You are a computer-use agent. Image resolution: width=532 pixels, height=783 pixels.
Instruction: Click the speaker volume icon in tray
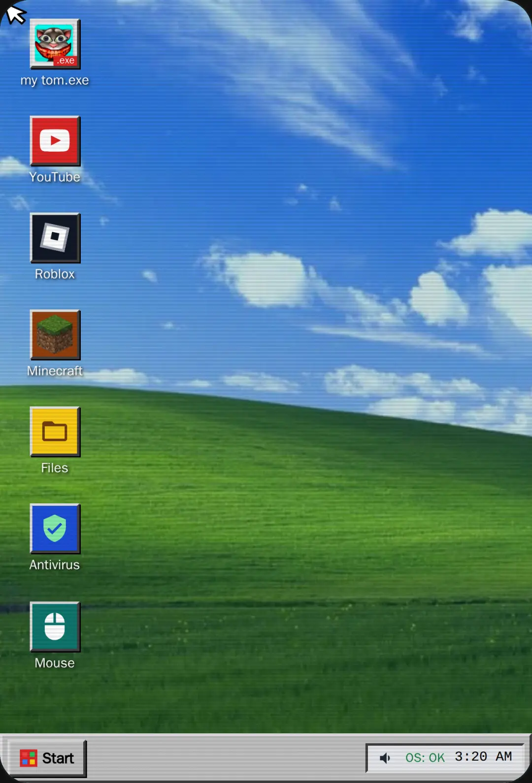pos(385,758)
